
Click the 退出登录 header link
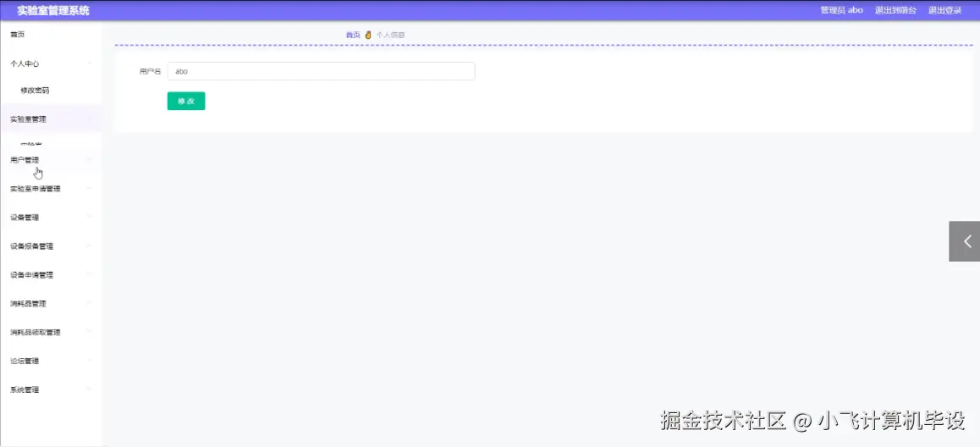945,10
